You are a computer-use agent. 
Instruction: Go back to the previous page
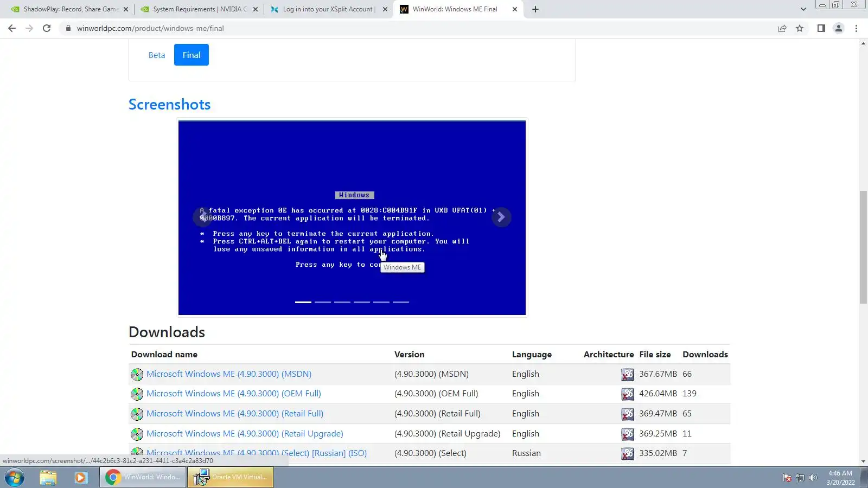(x=12, y=28)
